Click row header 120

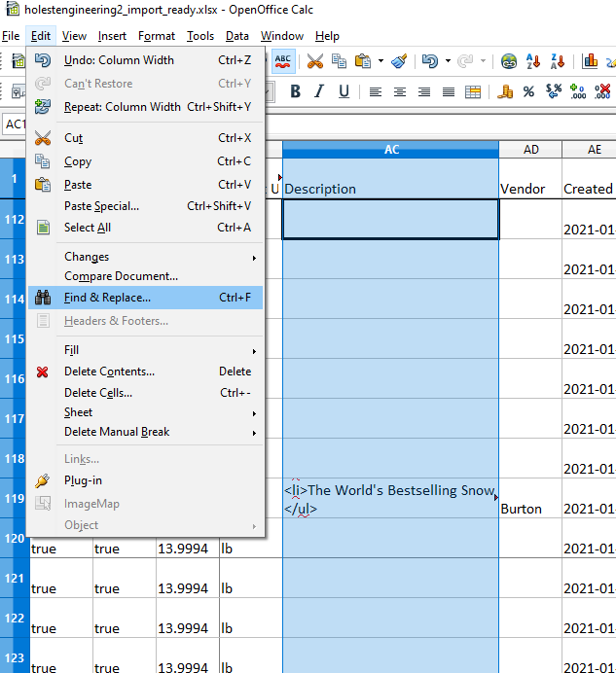pyautogui.click(x=14, y=538)
